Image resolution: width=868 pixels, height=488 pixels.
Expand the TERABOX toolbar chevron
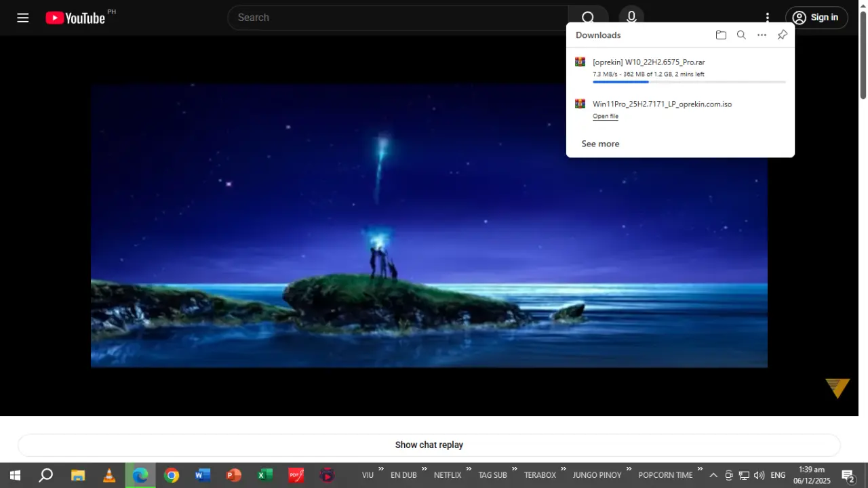564,468
